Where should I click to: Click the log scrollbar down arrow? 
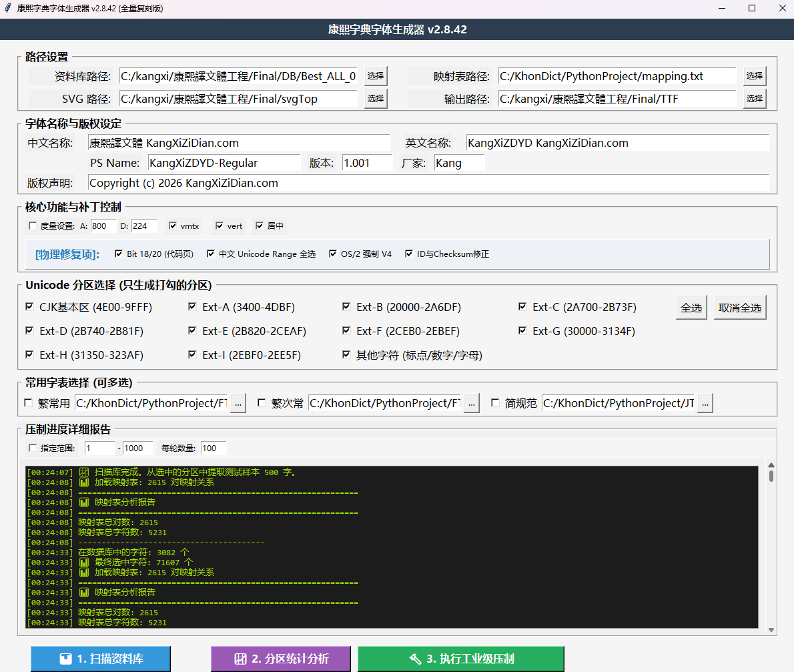[771, 630]
